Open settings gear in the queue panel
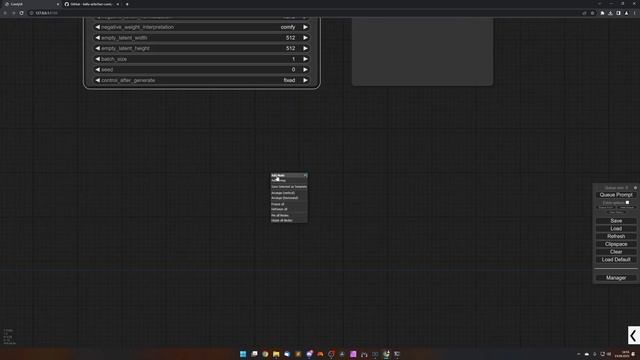Viewport: 640px width, 360px height. point(635,188)
